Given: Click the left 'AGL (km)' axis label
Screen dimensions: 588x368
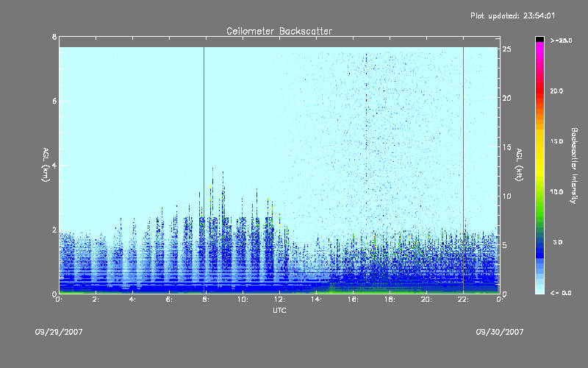Looking at the screenshot, I should pos(46,165).
